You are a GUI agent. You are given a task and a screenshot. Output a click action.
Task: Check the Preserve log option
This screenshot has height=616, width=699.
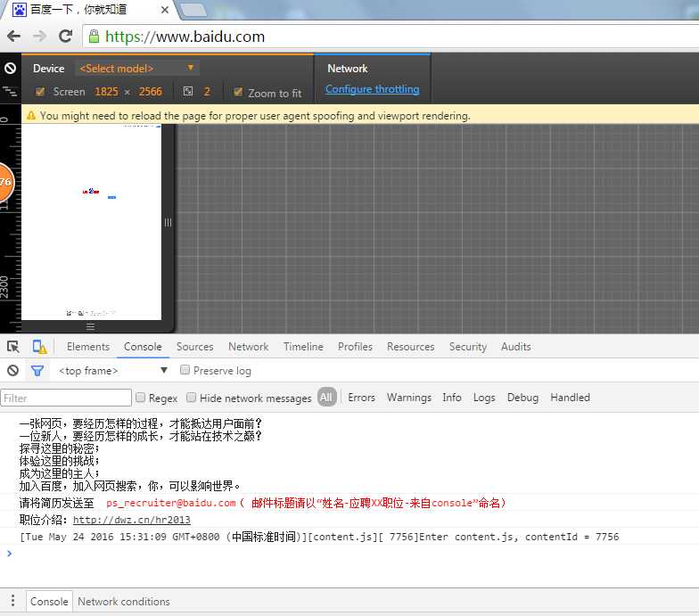pos(185,369)
